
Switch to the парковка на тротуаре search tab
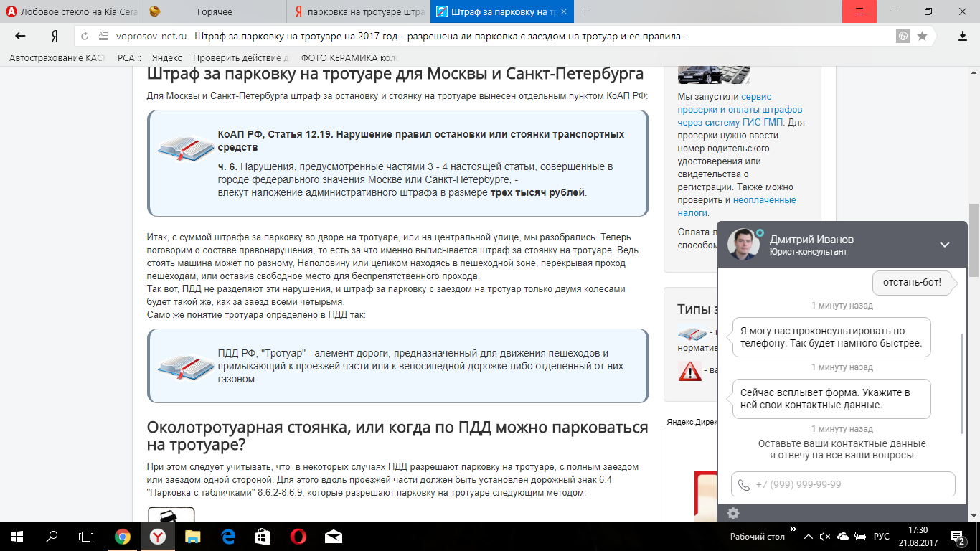coord(359,11)
